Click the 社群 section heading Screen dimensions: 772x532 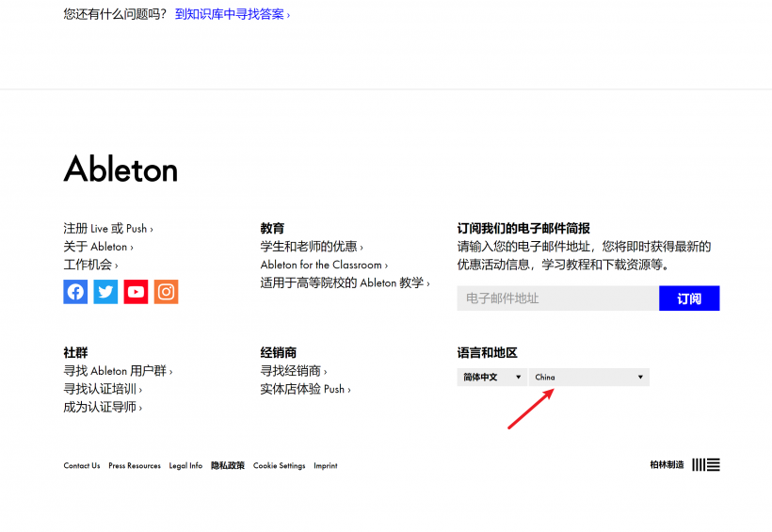point(75,352)
